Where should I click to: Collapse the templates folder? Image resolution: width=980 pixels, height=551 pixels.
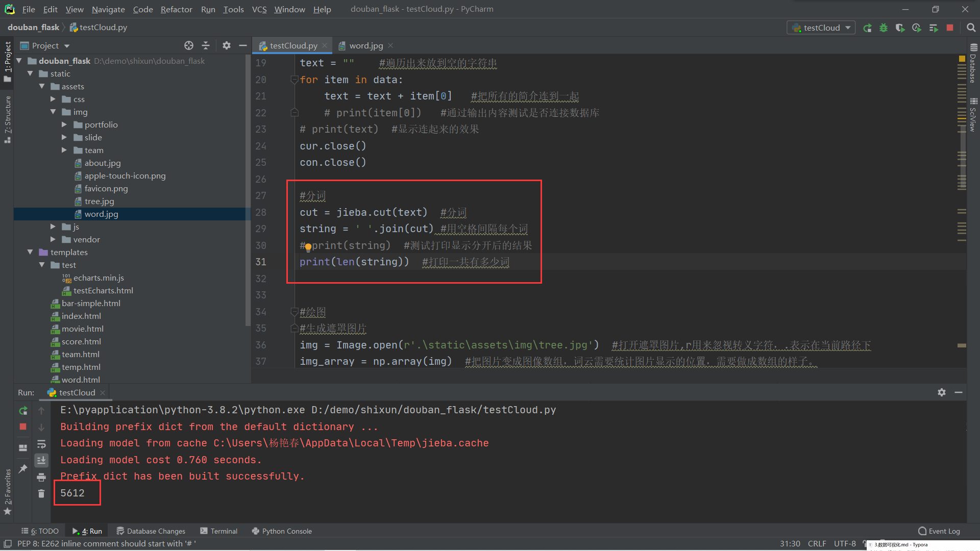point(30,252)
